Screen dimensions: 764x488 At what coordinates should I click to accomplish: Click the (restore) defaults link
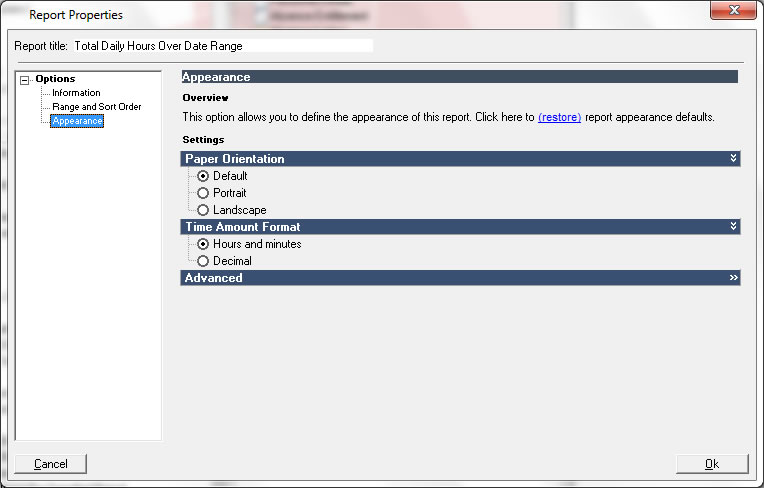coord(559,117)
